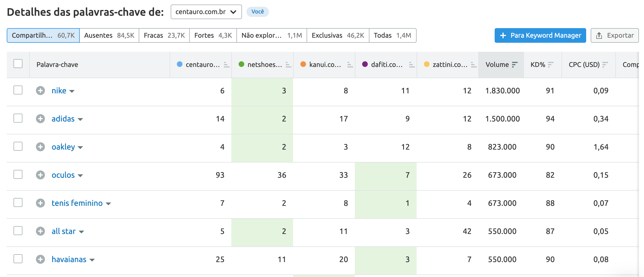
Task: Switch to the Todas 1,4M tab
Action: 392,35
